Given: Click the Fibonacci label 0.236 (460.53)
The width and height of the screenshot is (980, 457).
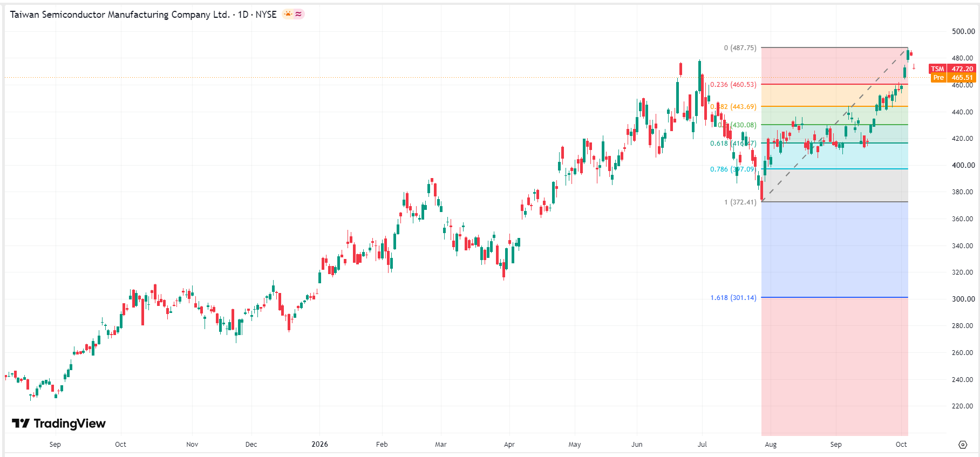Looking at the screenshot, I should coord(733,85).
